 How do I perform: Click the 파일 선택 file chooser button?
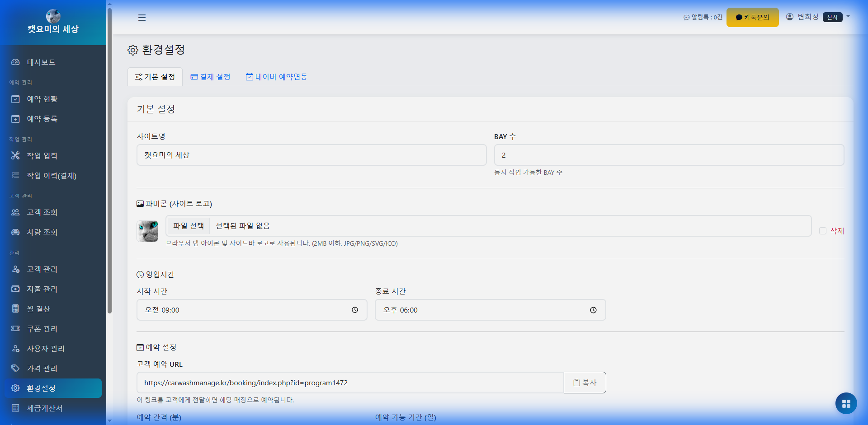188,226
